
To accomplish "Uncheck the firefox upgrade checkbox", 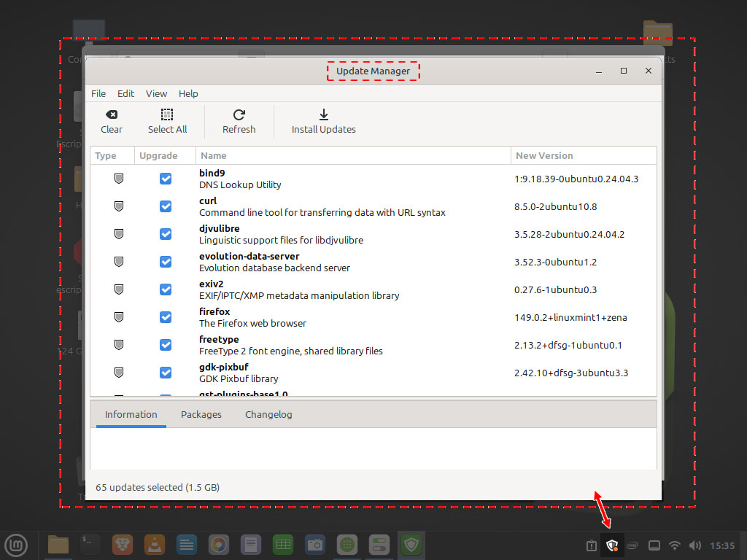I will point(165,316).
